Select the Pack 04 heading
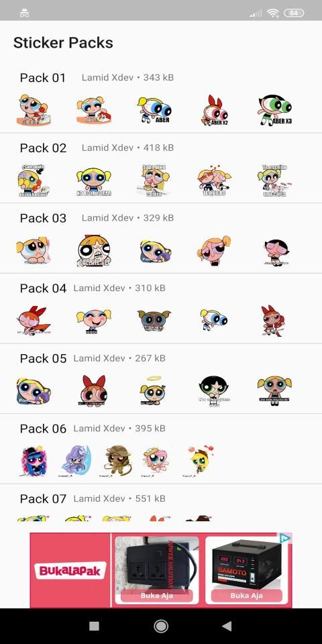The image size is (322, 644). click(43, 288)
